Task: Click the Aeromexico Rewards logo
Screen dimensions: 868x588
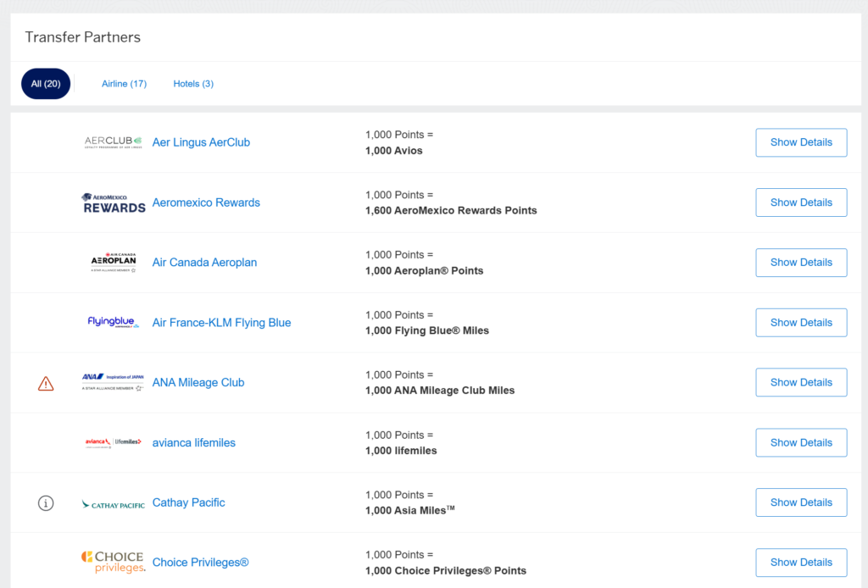Action: 114,202
